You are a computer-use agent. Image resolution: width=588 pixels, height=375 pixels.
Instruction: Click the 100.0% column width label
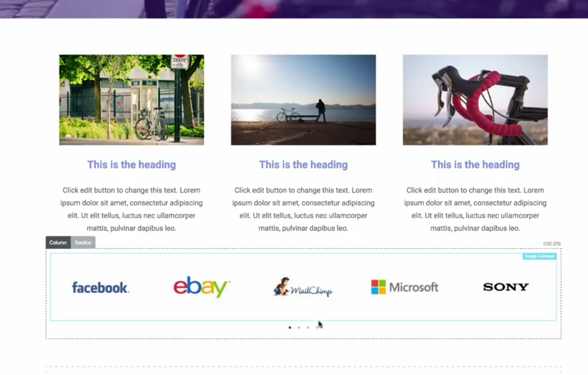[552, 244]
